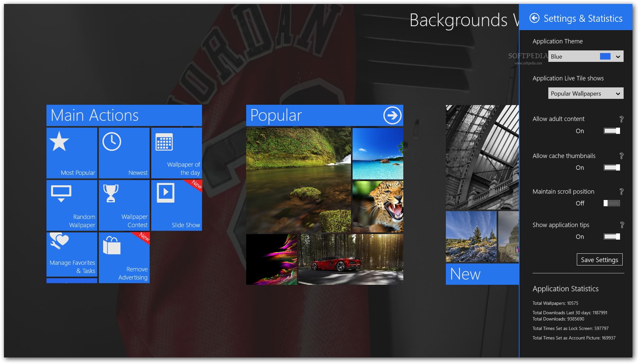
Task: Toggle the Allow cache thumbnails switch
Action: 612,168
